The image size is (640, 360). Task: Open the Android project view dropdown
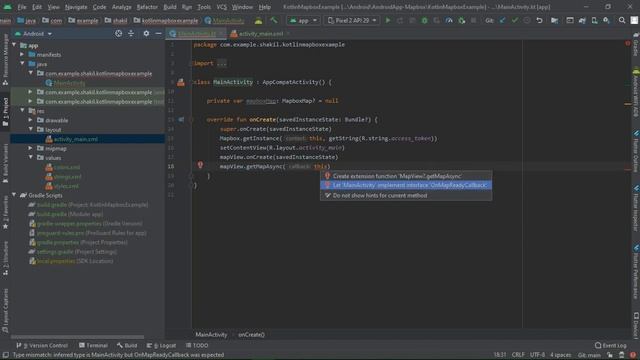[33, 33]
